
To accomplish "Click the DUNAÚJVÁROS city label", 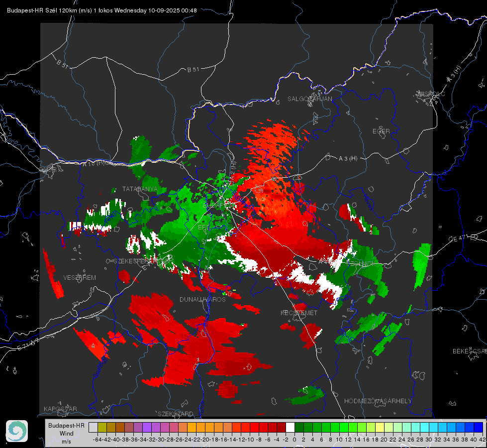I will pyautogui.click(x=202, y=299).
